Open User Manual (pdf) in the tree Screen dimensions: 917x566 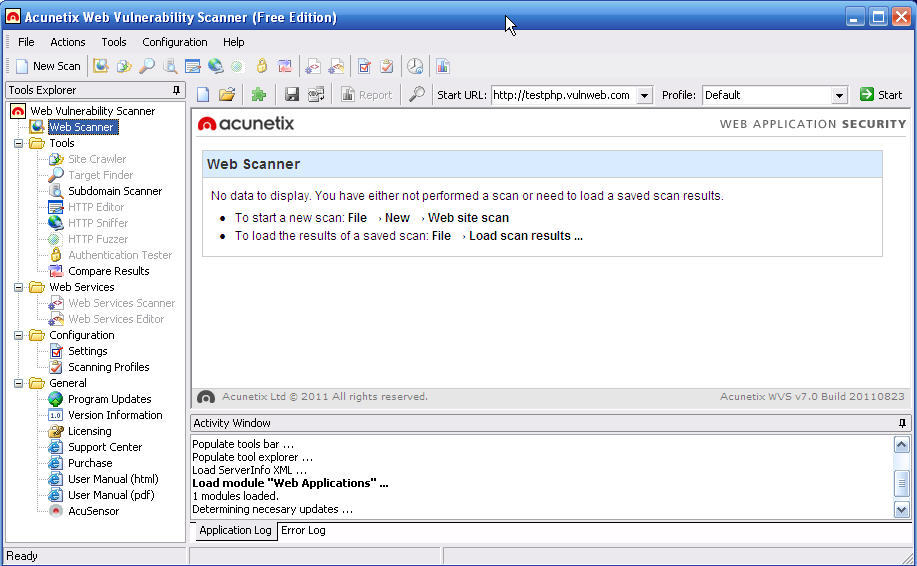pos(111,495)
